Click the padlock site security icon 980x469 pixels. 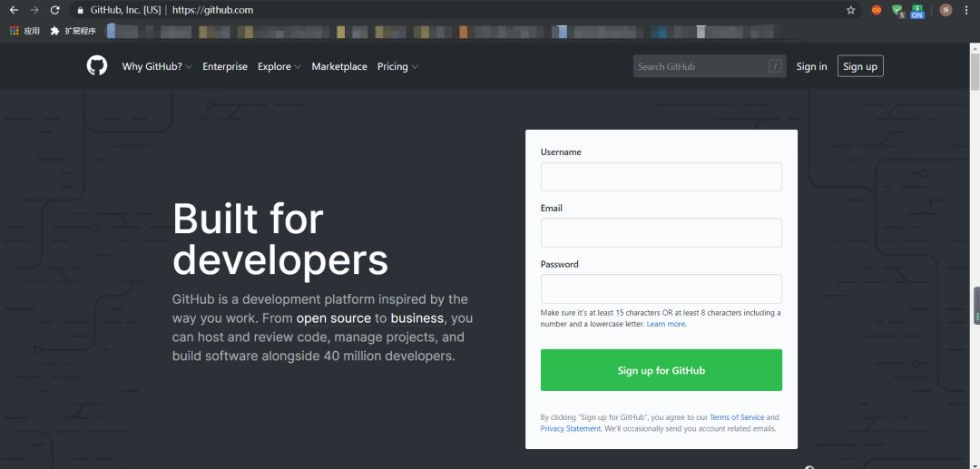pyautogui.click(x=80, y=10)
